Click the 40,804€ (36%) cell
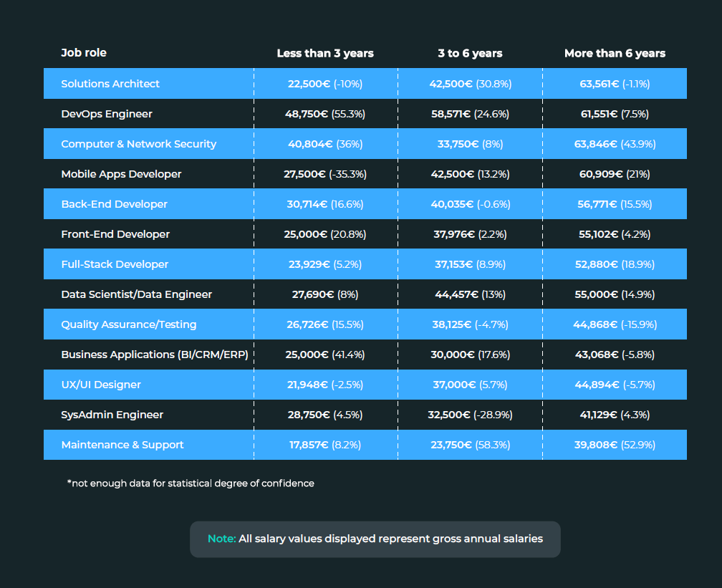The image size is (722, 588). click(x=325, y=144)
